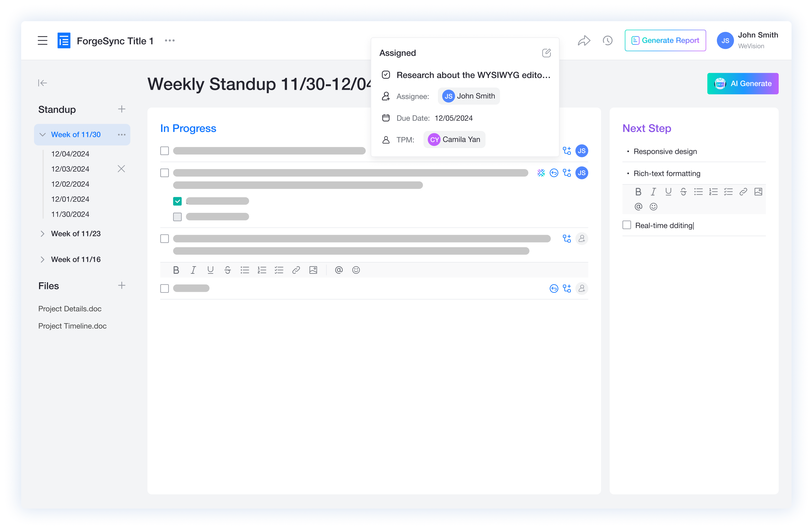Open version history clock icon
This screenshot has width=812, height=529.
(x=607, y=41)
